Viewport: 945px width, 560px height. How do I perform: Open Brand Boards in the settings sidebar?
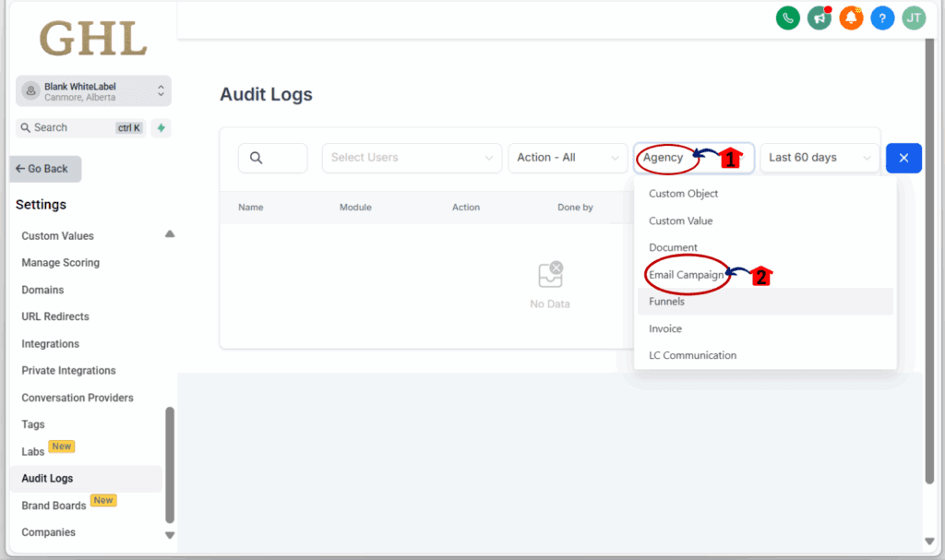[x=54, y=506]
